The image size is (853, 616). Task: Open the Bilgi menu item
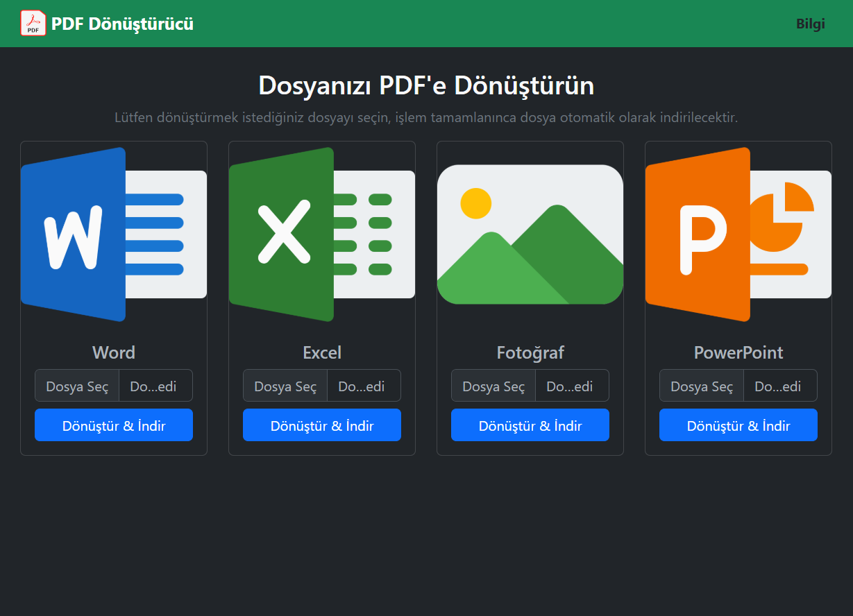pyautogui.click(x=811, y=24)
